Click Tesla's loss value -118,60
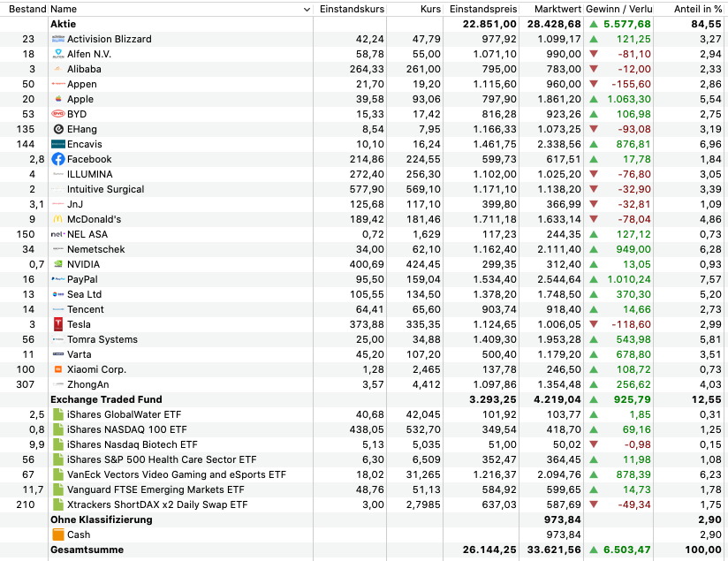The width and height of the screenshot is (728, 561). pos(631,324)
